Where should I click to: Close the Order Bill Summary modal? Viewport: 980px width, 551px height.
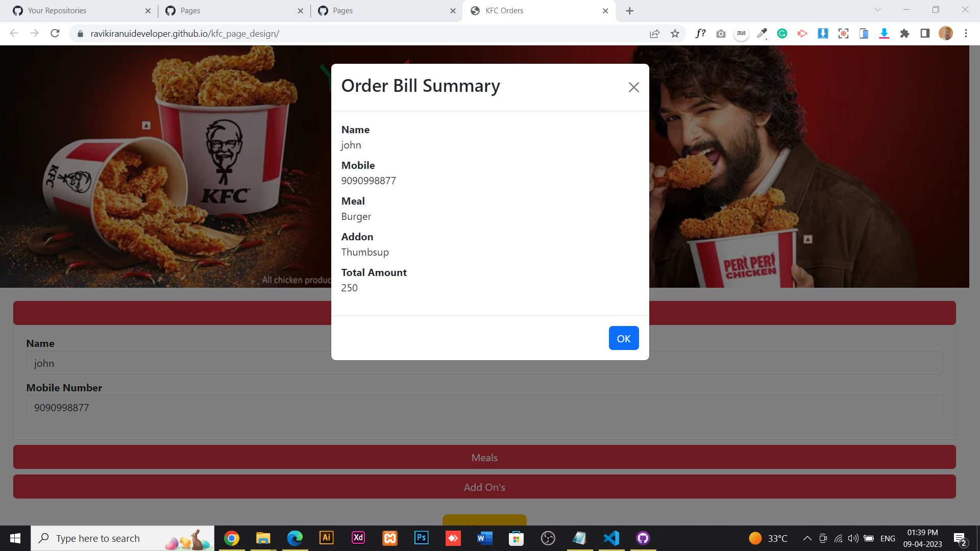click(x=633, y=87)
